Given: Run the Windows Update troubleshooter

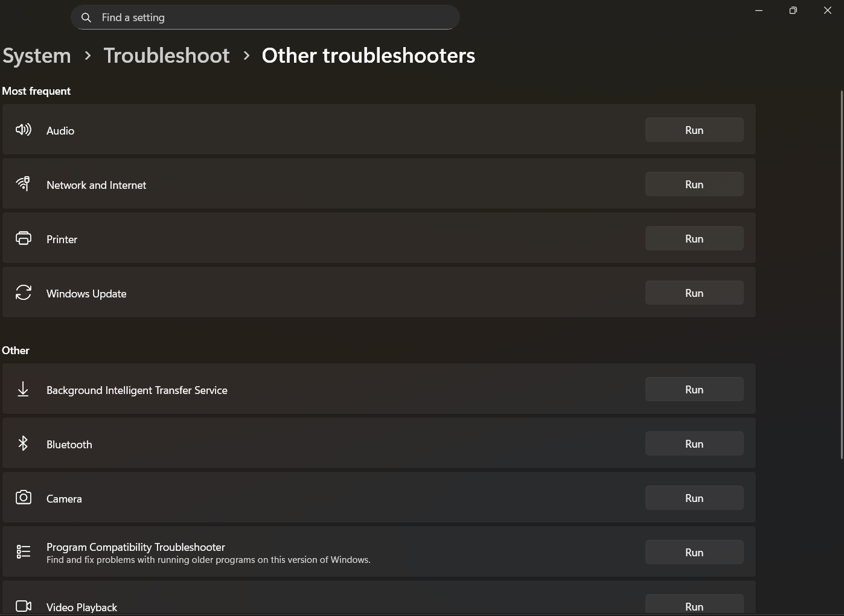Looking at the screenshot, I should 694,293.
